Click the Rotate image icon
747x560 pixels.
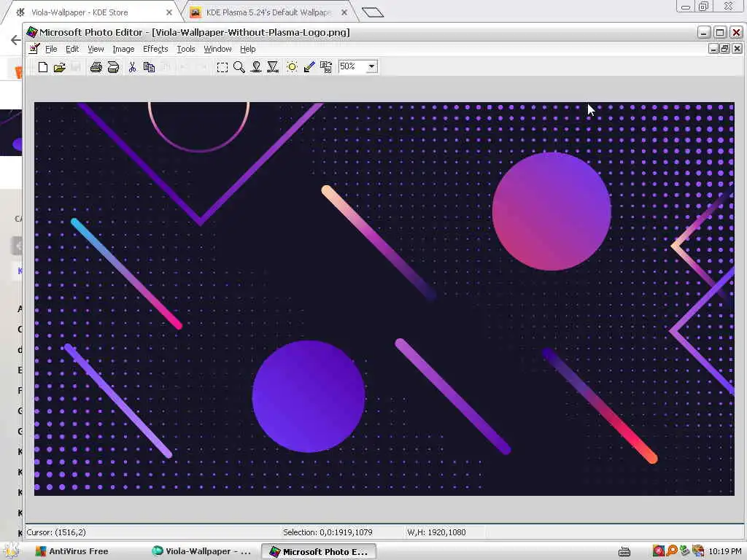[326, 67]
